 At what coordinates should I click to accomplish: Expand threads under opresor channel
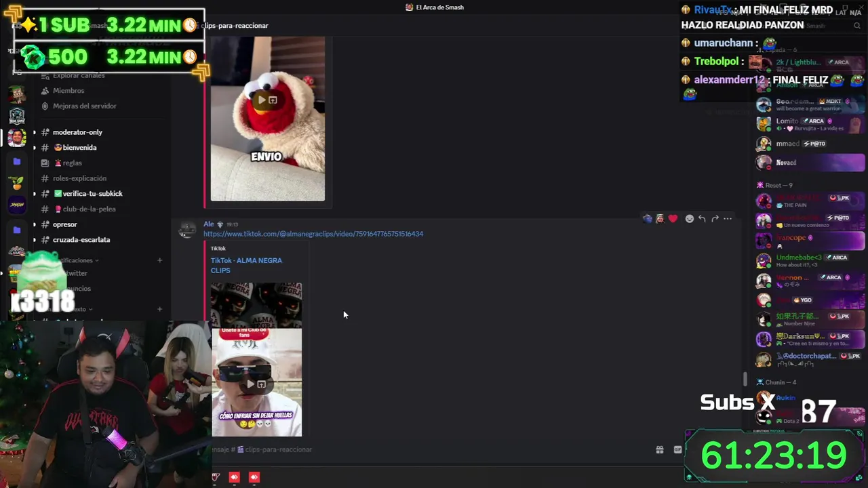(35, 224)
